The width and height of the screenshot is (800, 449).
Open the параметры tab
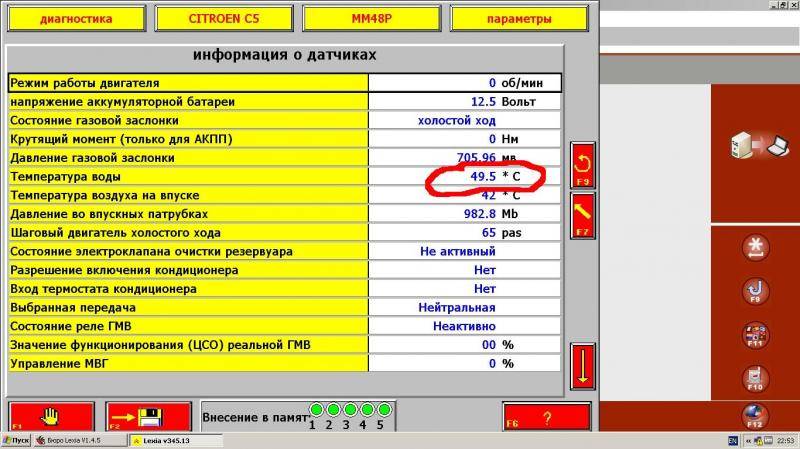coord(519,19)
